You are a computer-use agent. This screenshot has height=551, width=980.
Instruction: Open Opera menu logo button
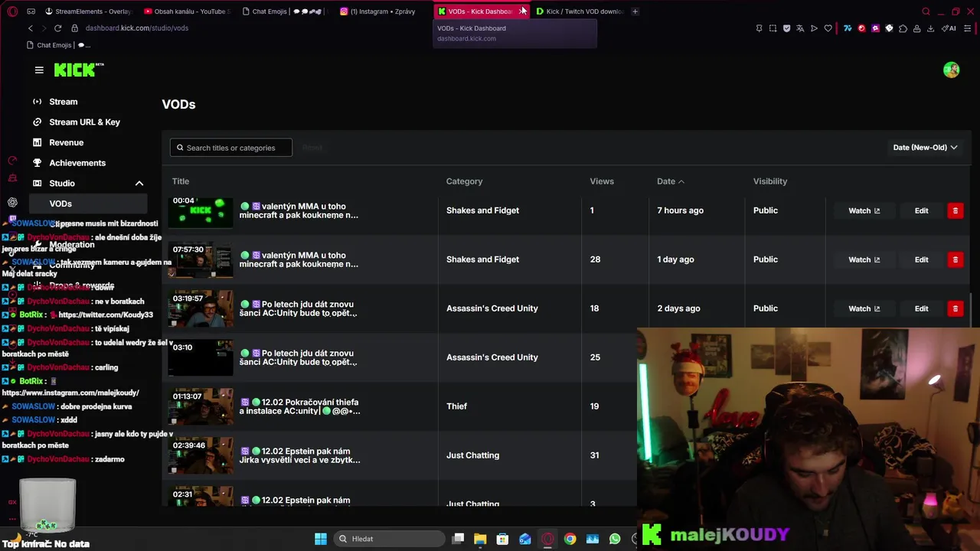coord(12,11)
